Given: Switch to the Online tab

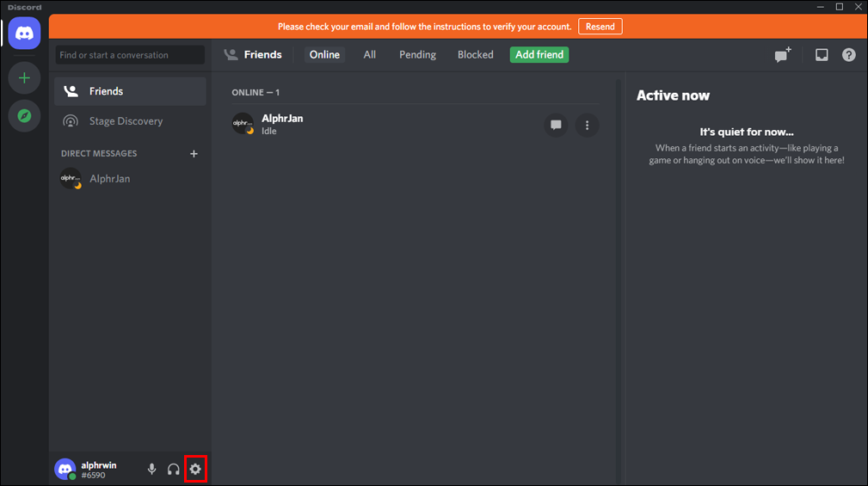Looking at the screenshot, I should point(324,55).
